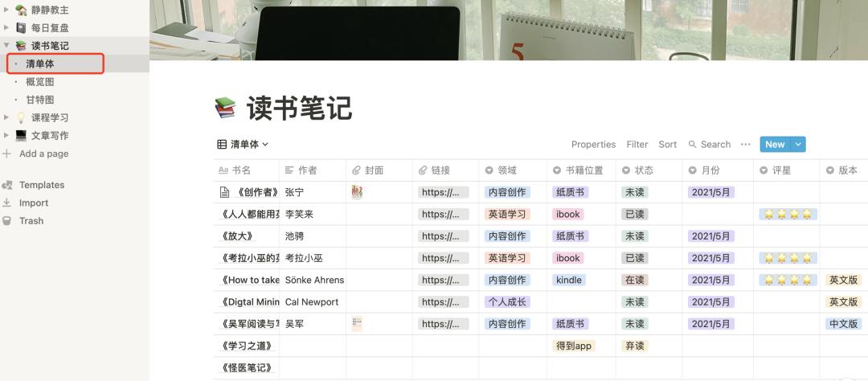Click the 个人成长 tag in Cal Newport row
This screenshot has width=868, height=381.
coord(507,301)
